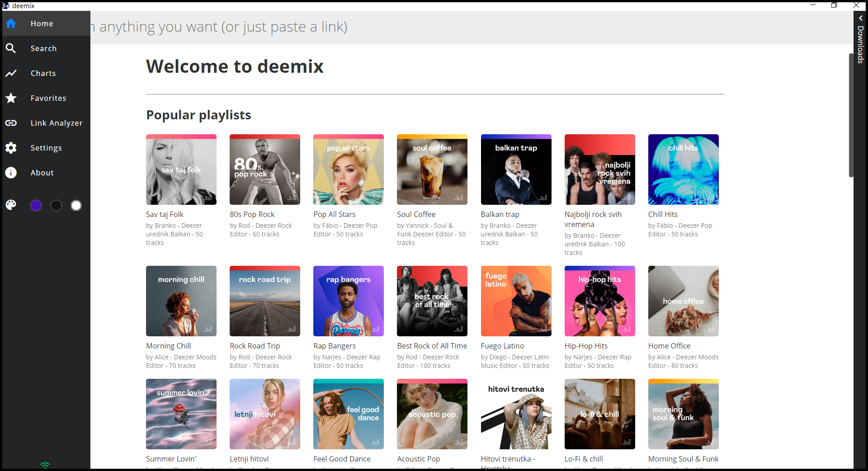
Task: Expand the Downloads panel arrow
Action: tap(861, 18)
